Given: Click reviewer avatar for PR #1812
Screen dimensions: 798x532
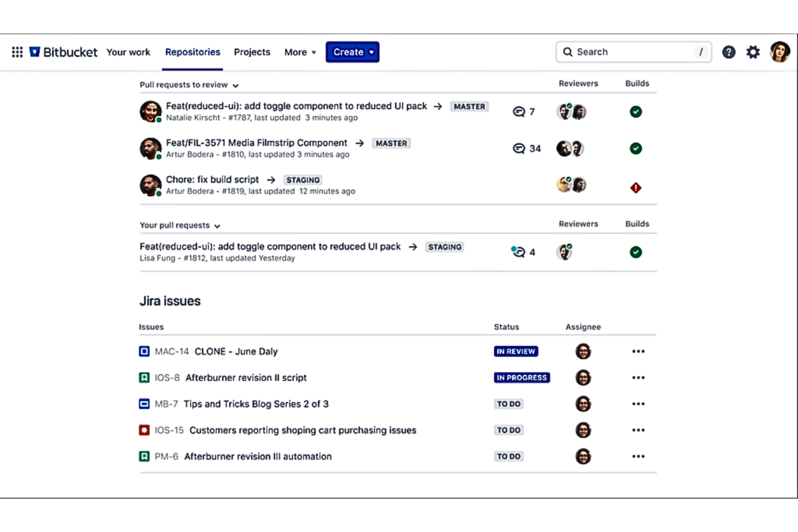Looking at the screenshot, I should (x=565, y=252).
